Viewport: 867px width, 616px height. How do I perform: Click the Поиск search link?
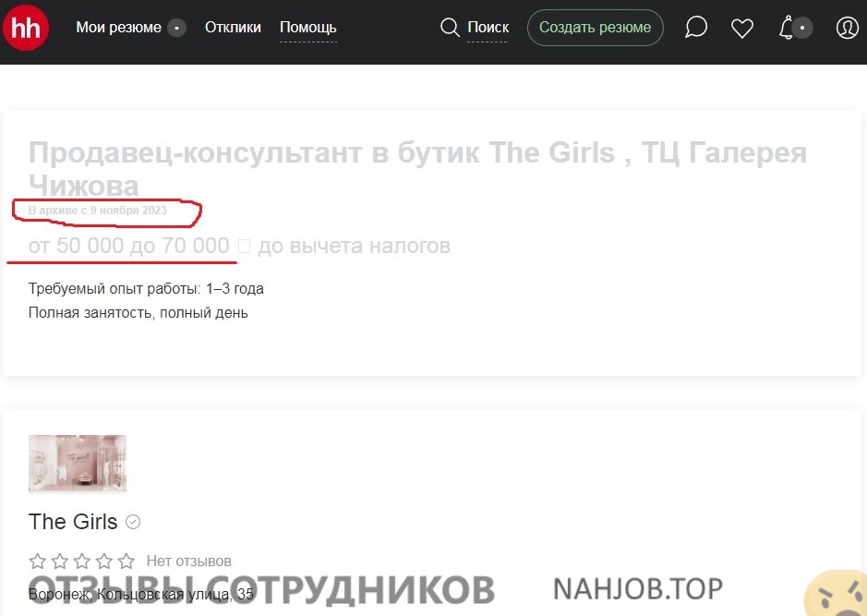pyautogui.click(x=488, y=27)
